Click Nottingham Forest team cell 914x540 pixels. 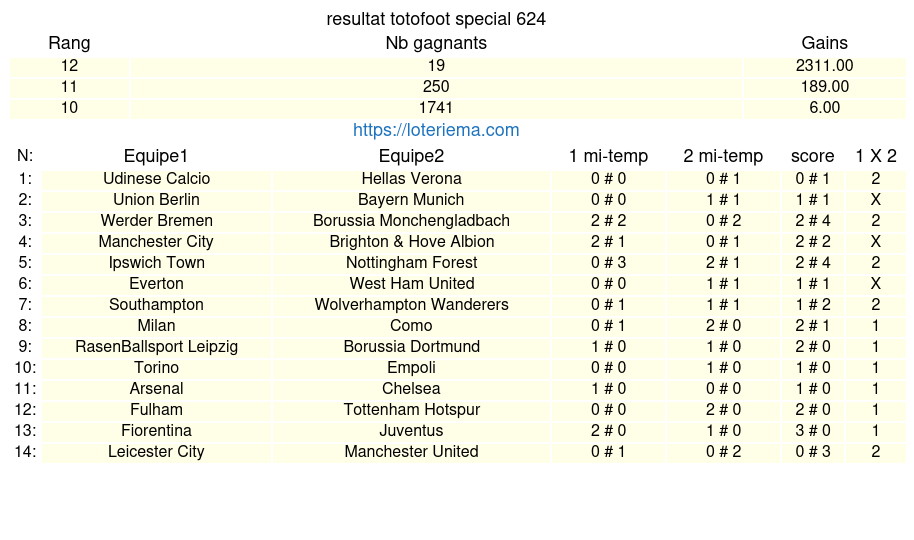pyautogui.click(x=411, y=263)
